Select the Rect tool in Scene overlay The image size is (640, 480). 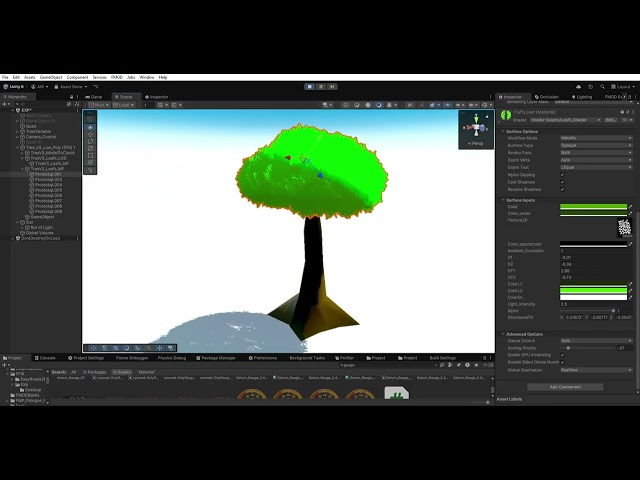coord(90,156)
